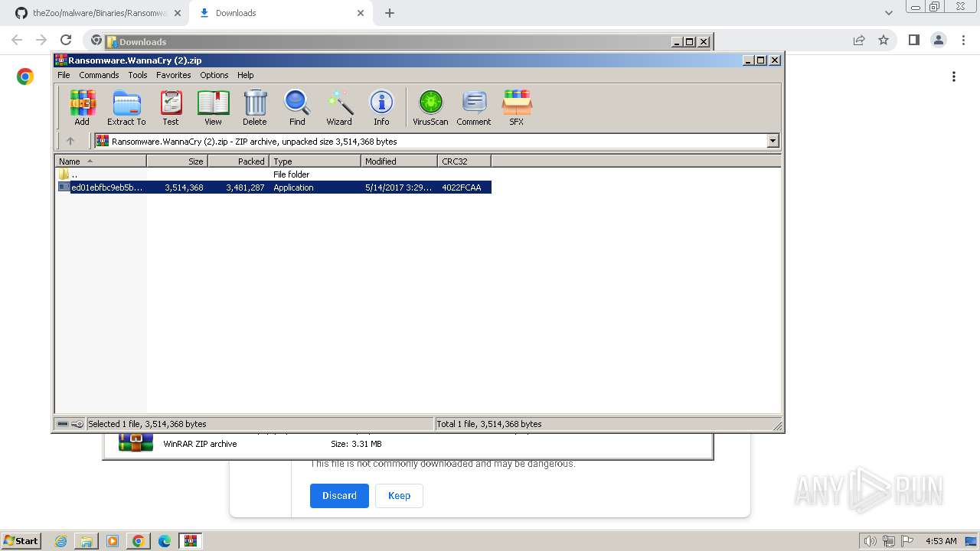Go back in Chrome
The height and width of the screenshot is (551, 980).
[x=17, y=40]
